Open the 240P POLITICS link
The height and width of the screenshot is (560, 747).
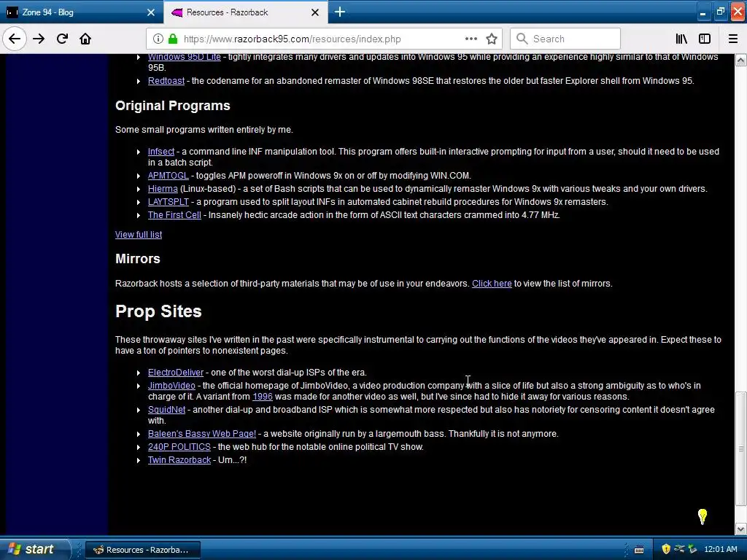(179, 447)
